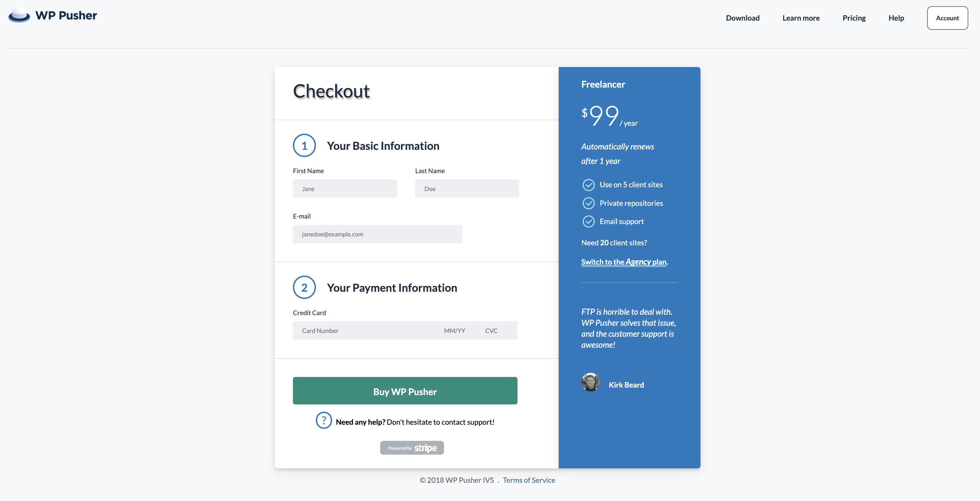Focus the Last Name field

pyautogui.click(x=467, y=188)
